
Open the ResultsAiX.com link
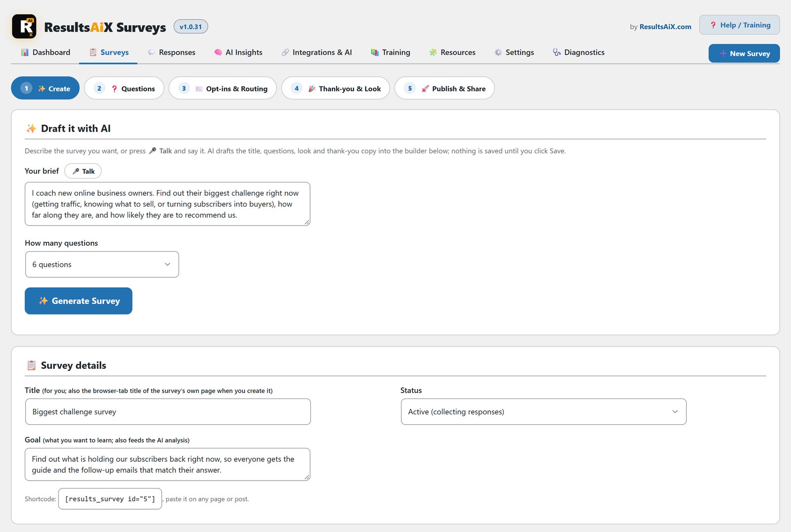point(665,27)
